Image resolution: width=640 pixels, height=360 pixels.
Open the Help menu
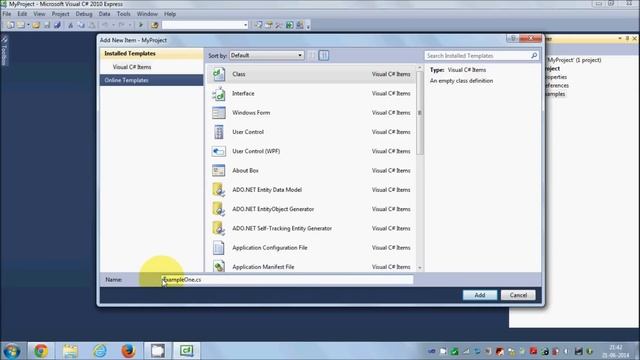coord(170,14)
